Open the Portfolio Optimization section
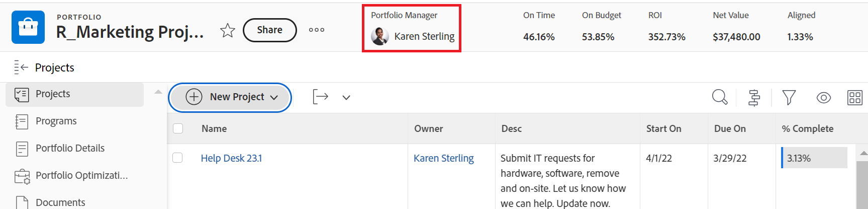 pyautogui.click(x=81, y=175)
